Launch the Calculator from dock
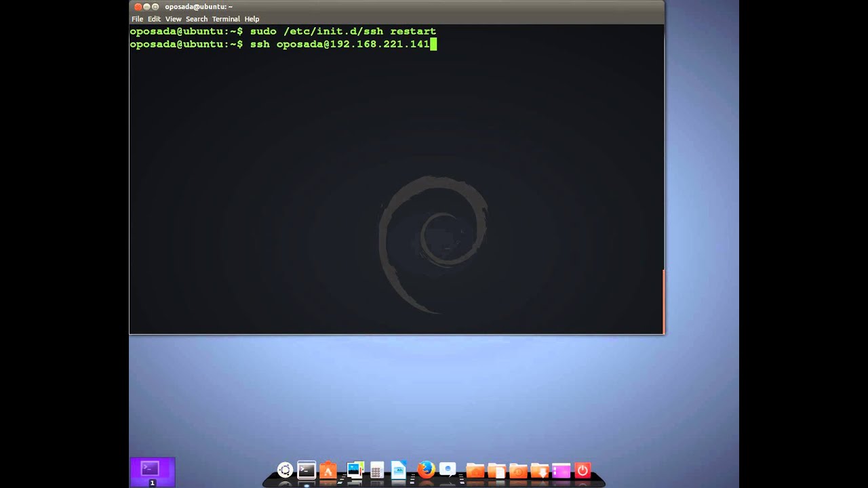868x488 pixels. (376, 470)
